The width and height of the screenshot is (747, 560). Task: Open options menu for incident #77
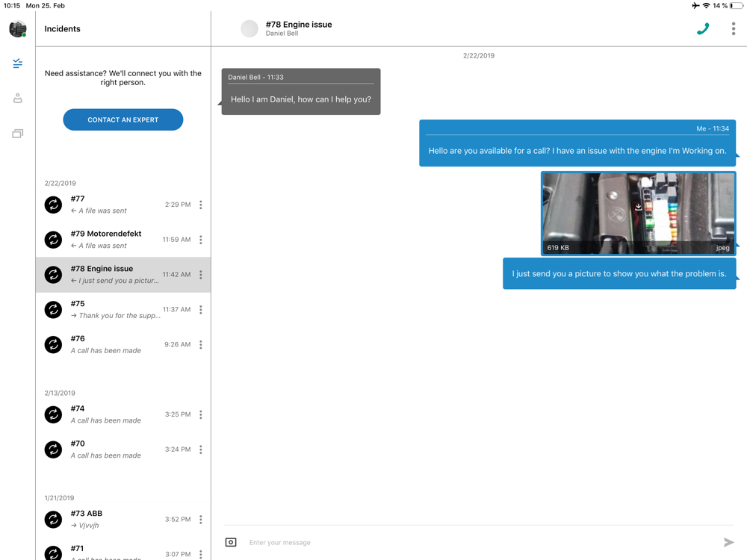tap(200, 205)
